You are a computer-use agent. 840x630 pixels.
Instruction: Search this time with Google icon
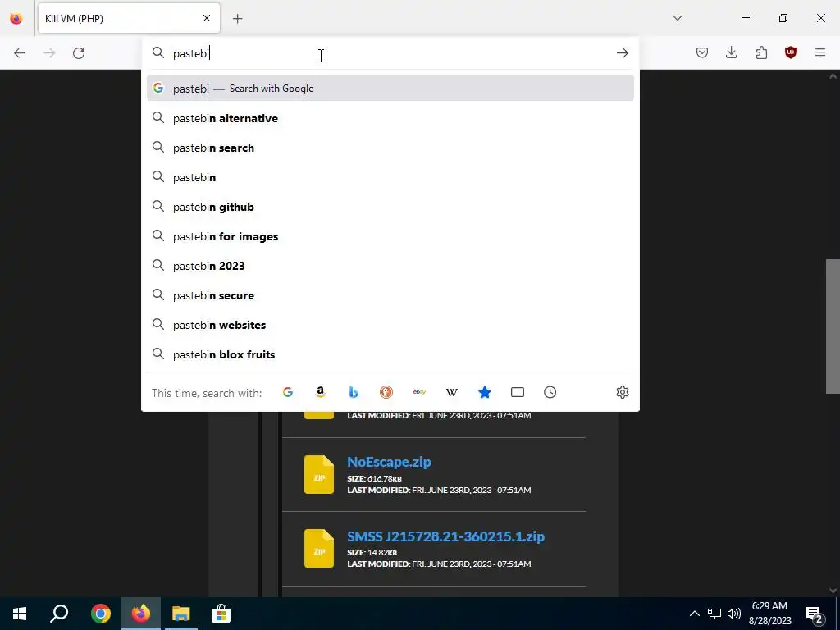point(288,392)
